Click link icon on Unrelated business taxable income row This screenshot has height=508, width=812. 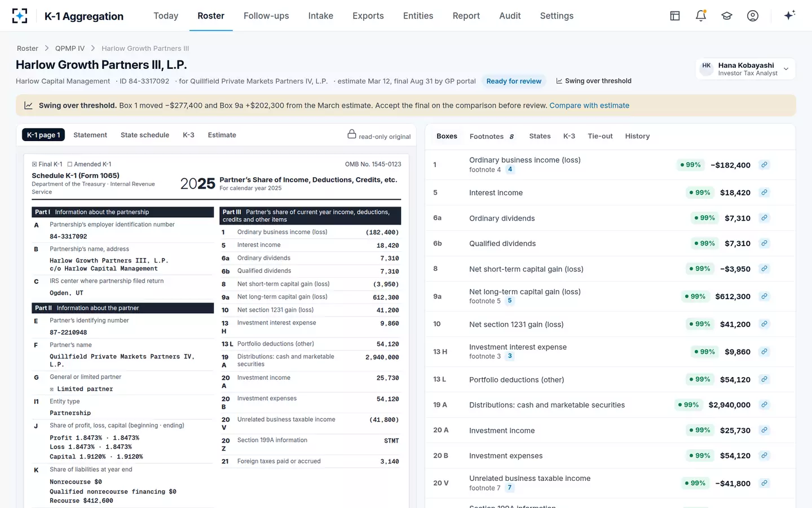click(764, 483)
